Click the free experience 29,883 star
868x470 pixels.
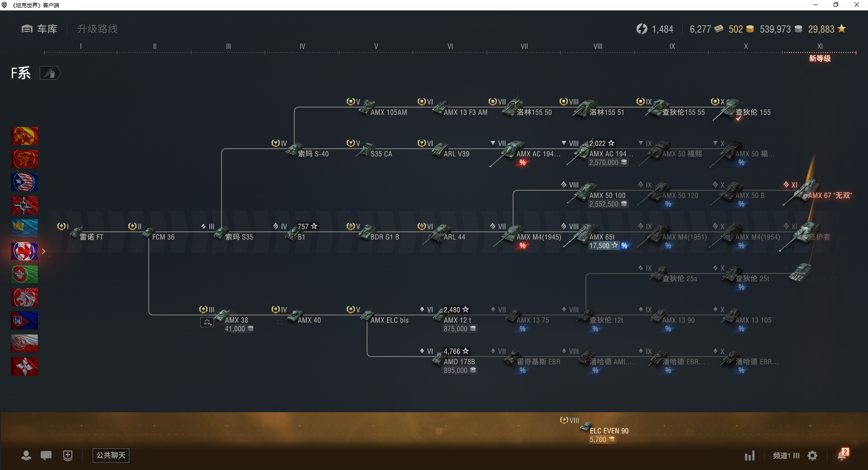pos(827,29)
